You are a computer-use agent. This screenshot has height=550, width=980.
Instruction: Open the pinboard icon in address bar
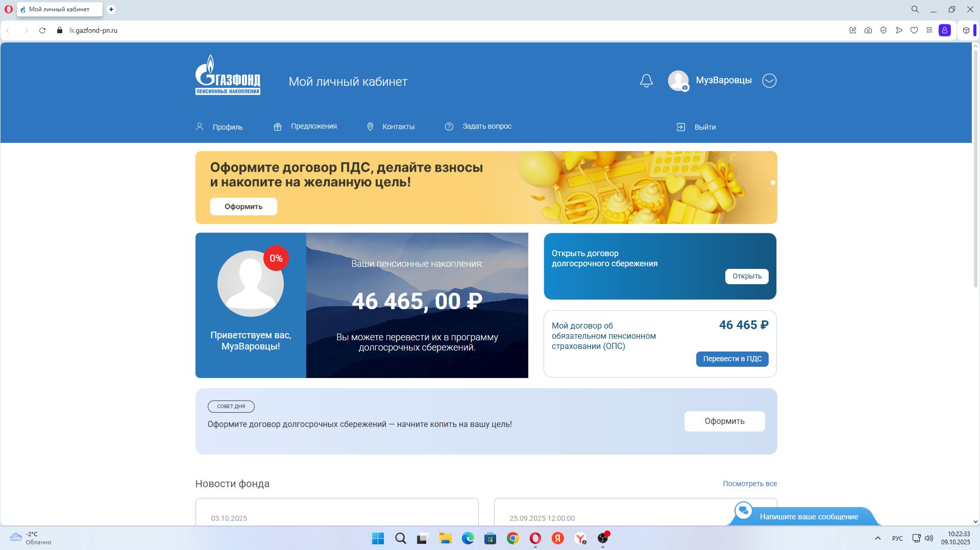click(x=853, y=31)
